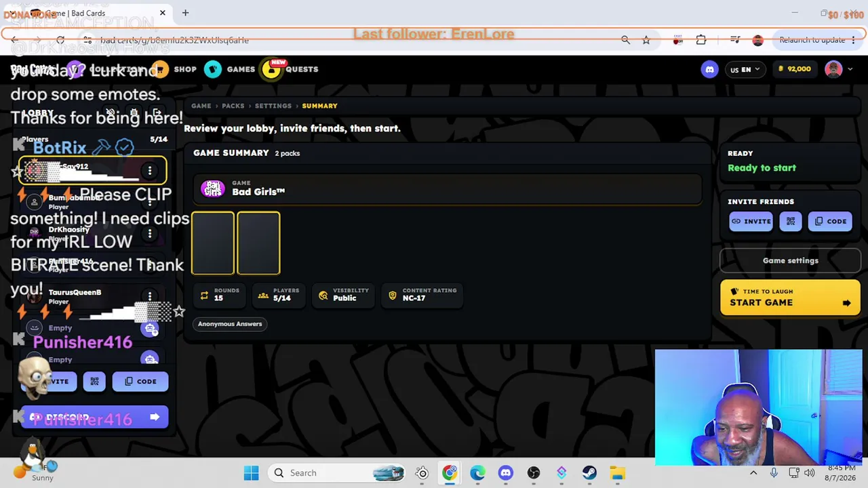
Task: Click the zoom magnifier icon in address bar
Action: (625, 40)
